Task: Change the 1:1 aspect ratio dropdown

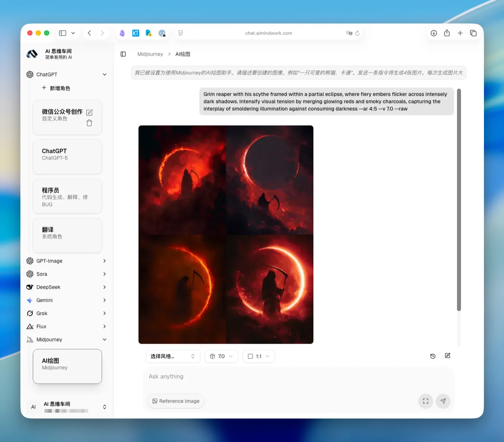Action: (x=259, y=356)
